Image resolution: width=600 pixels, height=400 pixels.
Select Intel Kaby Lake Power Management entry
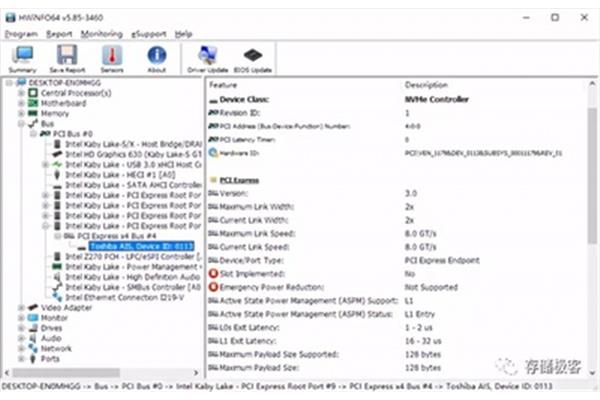point(134,267)
